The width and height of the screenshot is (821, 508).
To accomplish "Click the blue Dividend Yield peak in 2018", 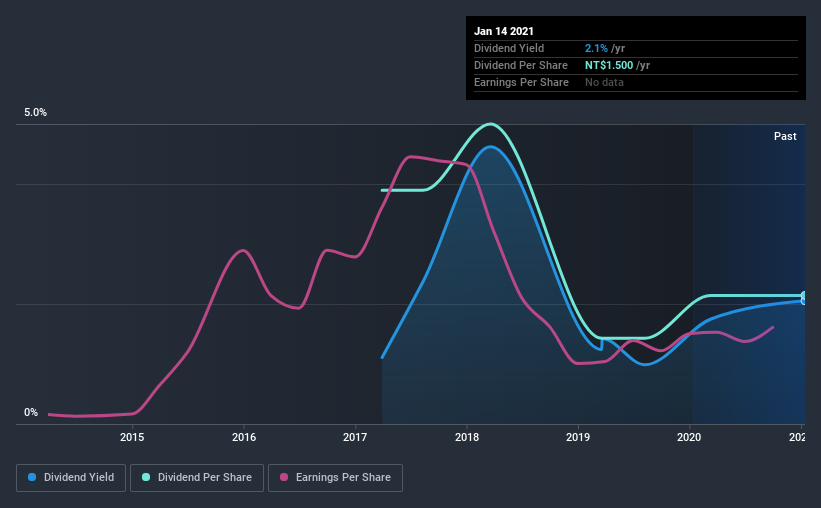I will point(491,147).
